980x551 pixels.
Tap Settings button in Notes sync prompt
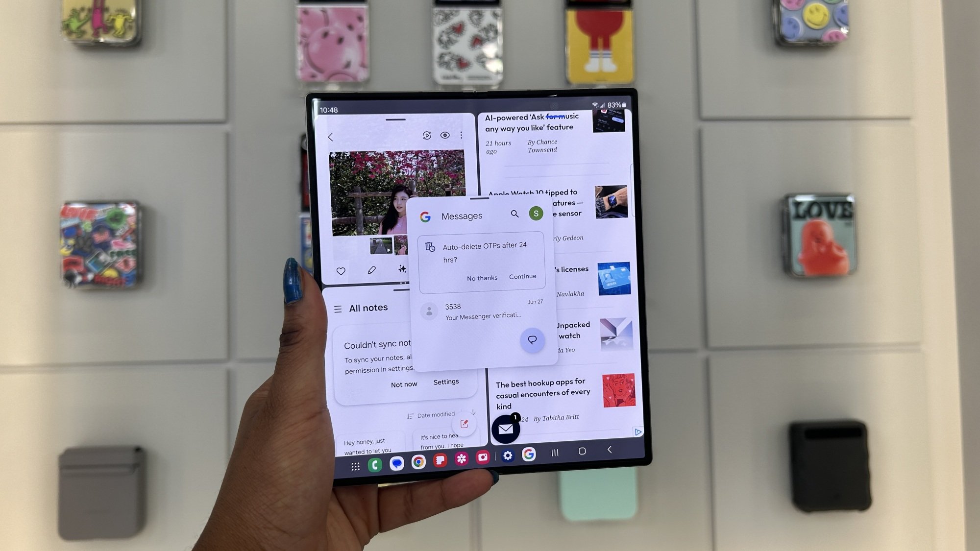coord(445,382)
